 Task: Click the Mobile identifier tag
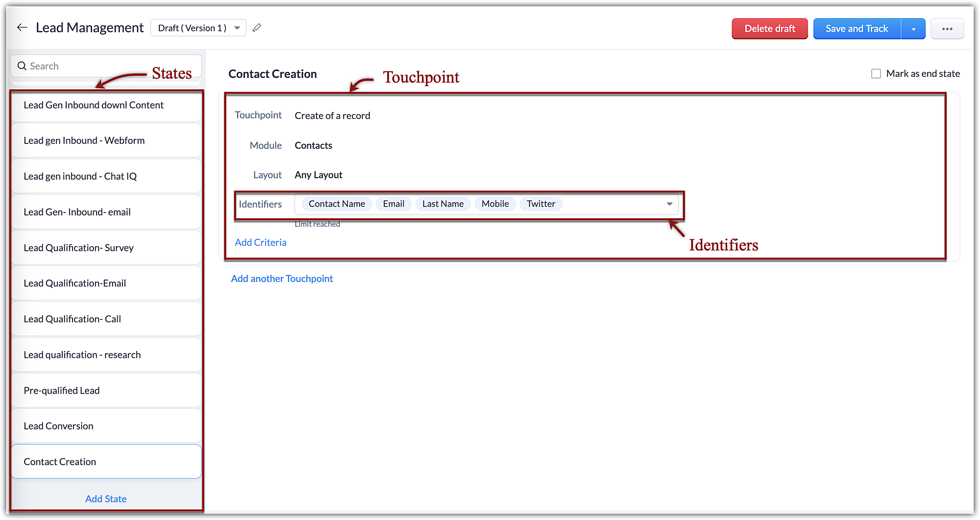coord(495,204)
